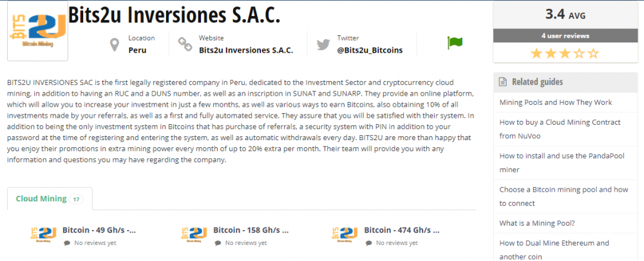The image size is (644, 261).
Task: Click the Twitter bird icon
Action: [x=323, y=44]
